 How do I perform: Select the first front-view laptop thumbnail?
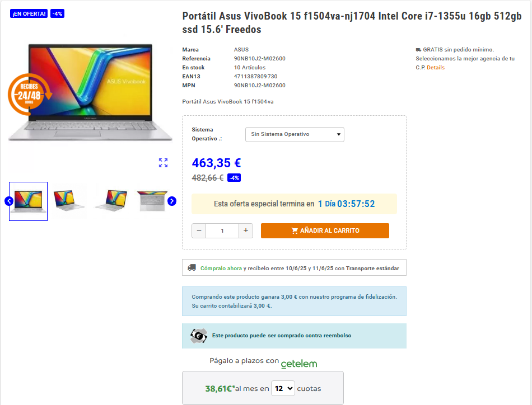[x=28, y=201]
